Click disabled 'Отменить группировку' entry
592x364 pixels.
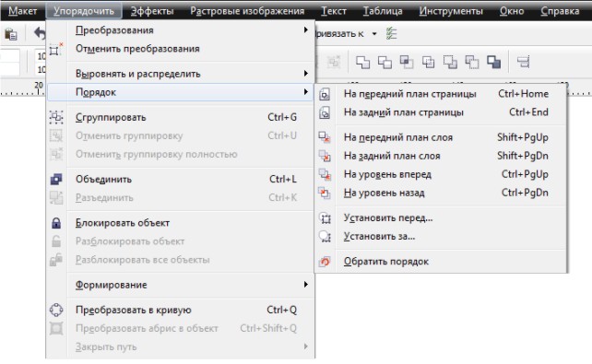(x=180, y=135)
